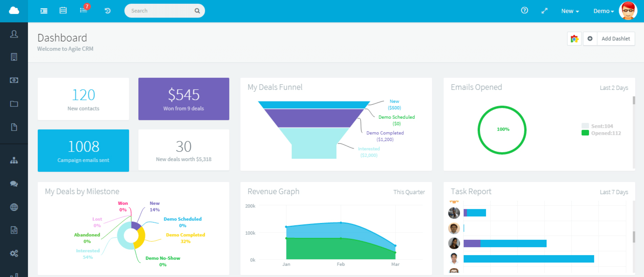The image size is (644, 277).
Task: Click the Task Report dashlet scrollbar
Action: coord(634,237)
